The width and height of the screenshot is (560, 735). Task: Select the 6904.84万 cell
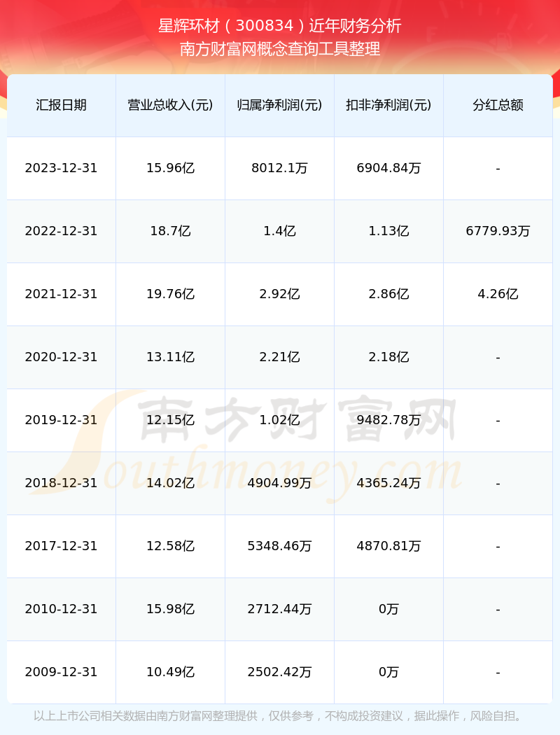click(389, 168)
